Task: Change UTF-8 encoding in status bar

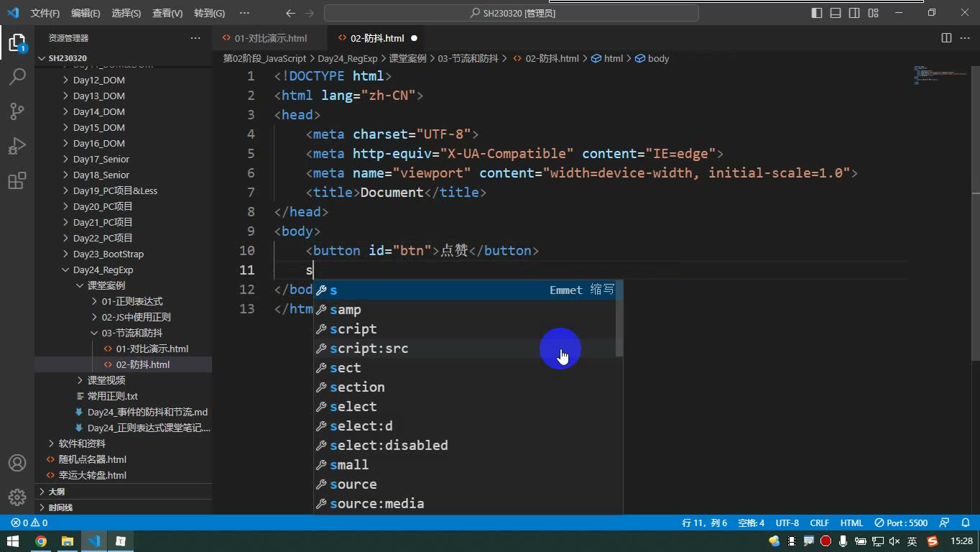Action: 787,523
